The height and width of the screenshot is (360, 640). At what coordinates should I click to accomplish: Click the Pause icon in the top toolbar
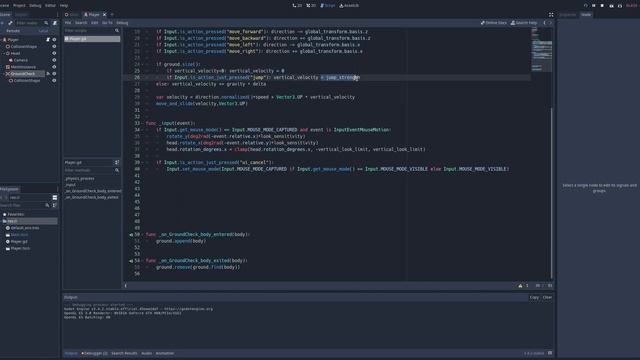[x=594, y=5]
